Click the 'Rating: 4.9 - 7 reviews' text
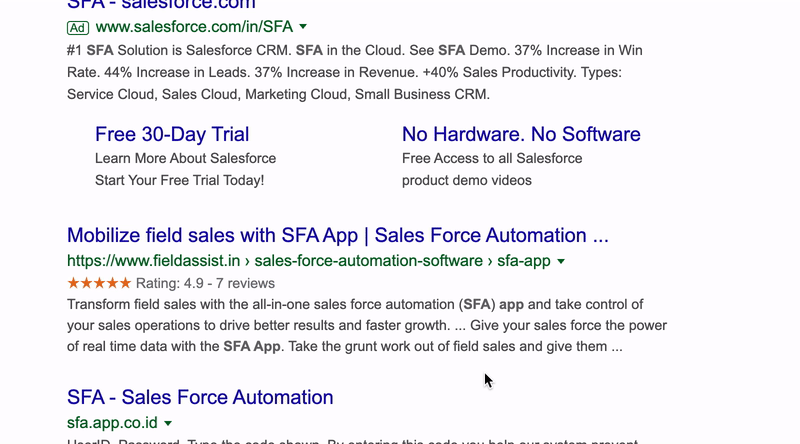The image size is (800, 444). click(x=205, y=283)
